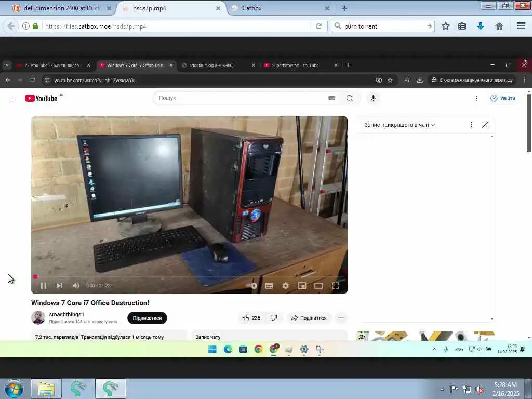Close the chat replay panel
Viewport: 532px width, 399px height.
click(485, 125)
